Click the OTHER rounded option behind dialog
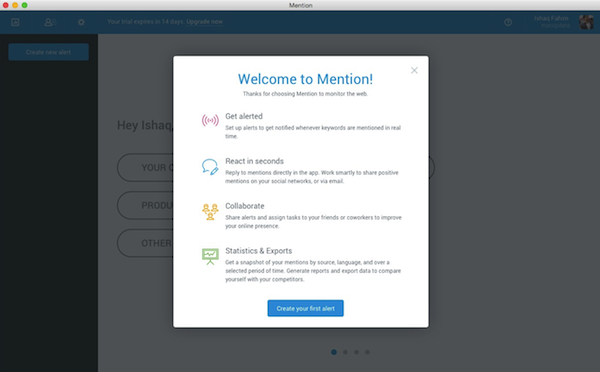Viewport: 600px width, 372px height. click(x=145, y=243)
